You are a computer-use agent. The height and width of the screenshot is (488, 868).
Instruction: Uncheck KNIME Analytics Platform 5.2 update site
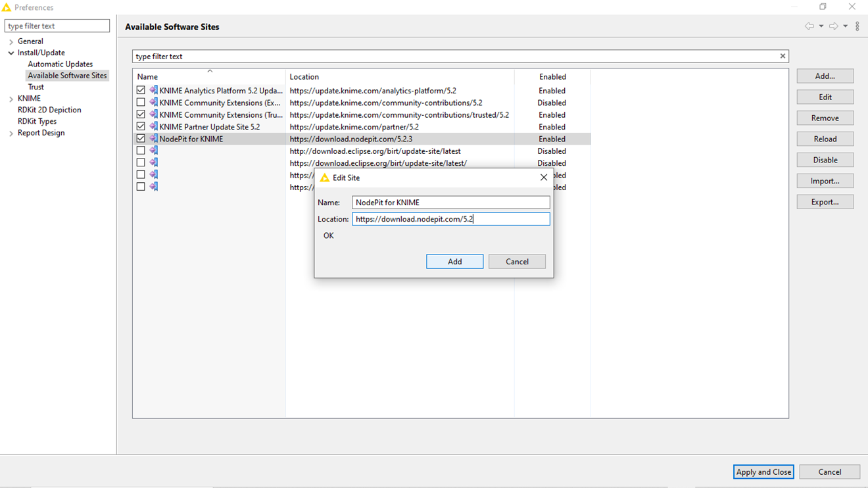click(141, 91)
